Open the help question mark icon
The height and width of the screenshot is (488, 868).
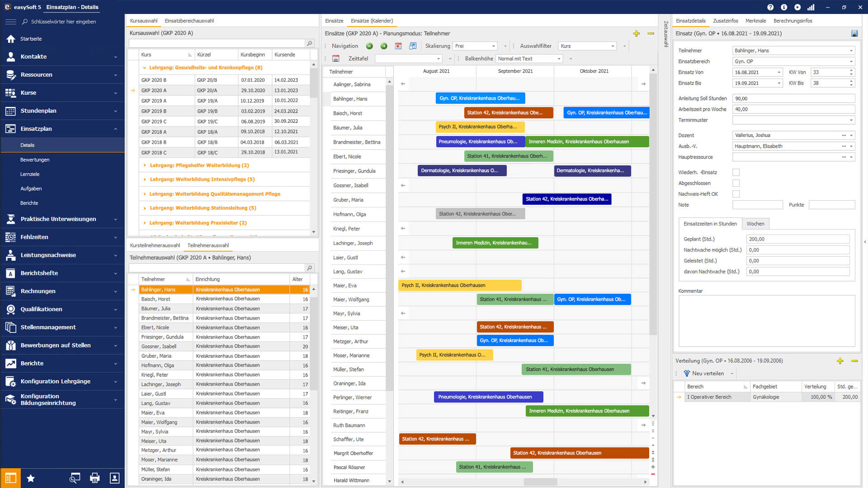[x=770, y=7]
